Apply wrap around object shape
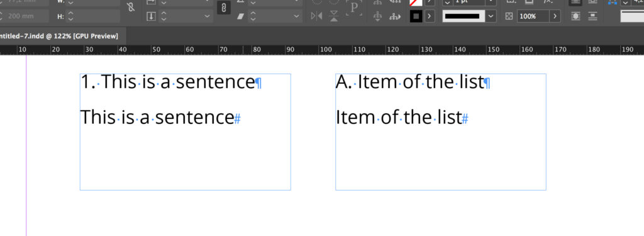 pos(576,16)
